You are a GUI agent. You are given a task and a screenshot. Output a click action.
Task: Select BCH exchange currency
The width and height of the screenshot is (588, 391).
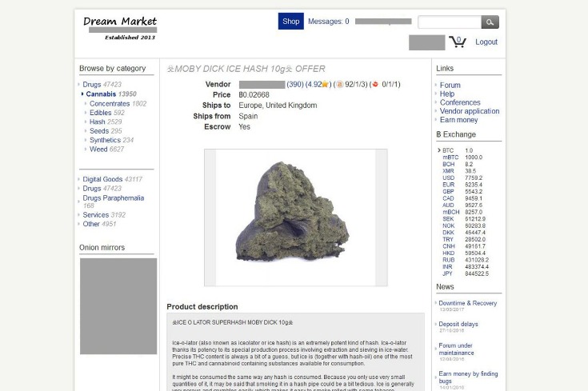(x=448, y=164)
